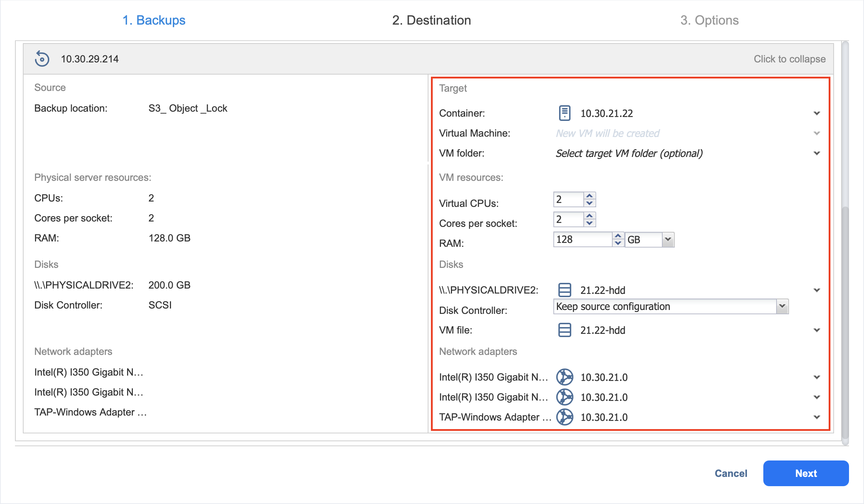Click the TAP-Windows Adapter network icon
The image size is (864, 504).
tap(564, 417)
